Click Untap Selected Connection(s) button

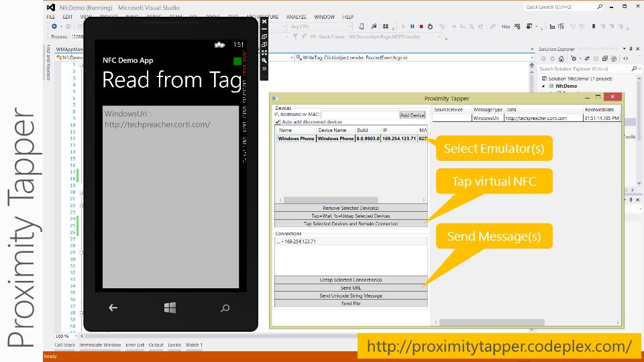click(x=351, y=280)
